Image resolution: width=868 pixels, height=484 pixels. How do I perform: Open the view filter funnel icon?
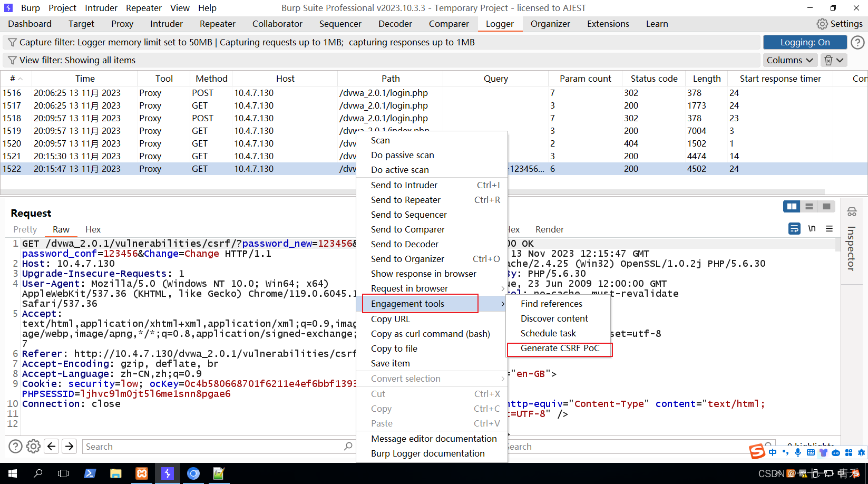[12, 60]
